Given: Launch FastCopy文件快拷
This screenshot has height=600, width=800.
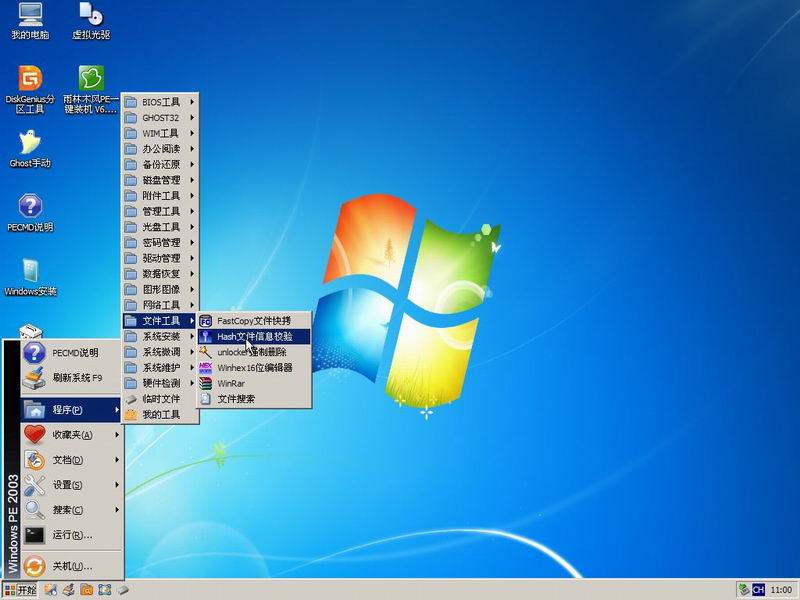Looking at the screenshot, I should [254, 321].
